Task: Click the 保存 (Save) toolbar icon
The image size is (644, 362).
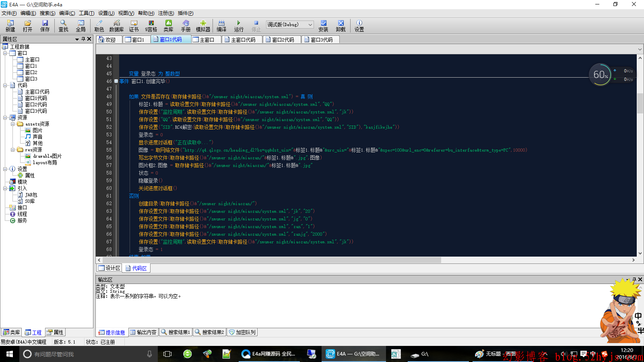Action: pyautogui.click(x=45, y=26)
